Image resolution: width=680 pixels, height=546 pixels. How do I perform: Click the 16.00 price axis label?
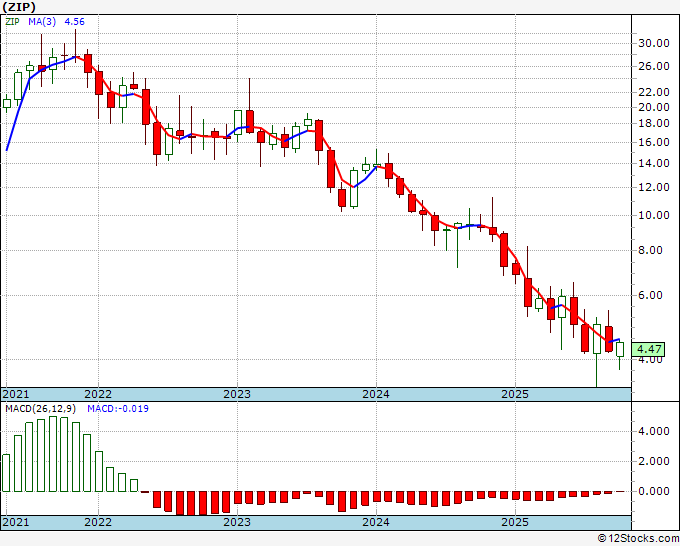coord(654,142)
